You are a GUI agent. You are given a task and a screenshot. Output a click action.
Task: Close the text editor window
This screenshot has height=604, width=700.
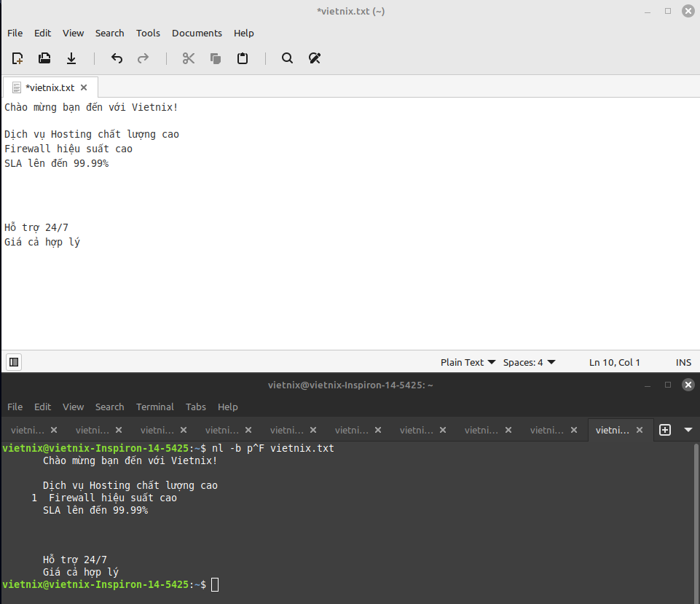coord(688,11)
